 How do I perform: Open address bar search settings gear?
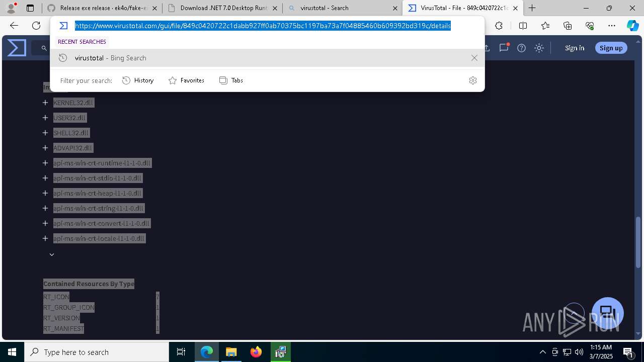click(x=472, y=80)
